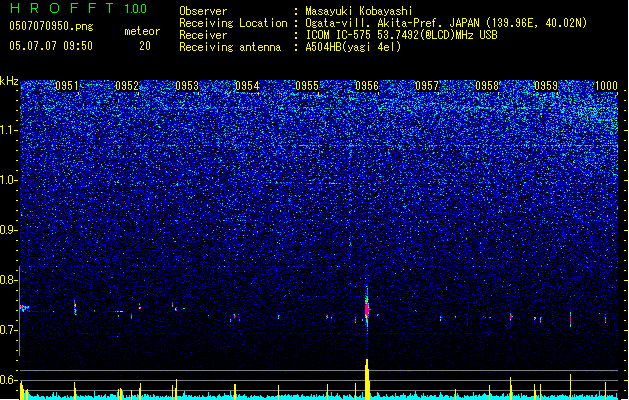Click the 0954 time marker

247,86
